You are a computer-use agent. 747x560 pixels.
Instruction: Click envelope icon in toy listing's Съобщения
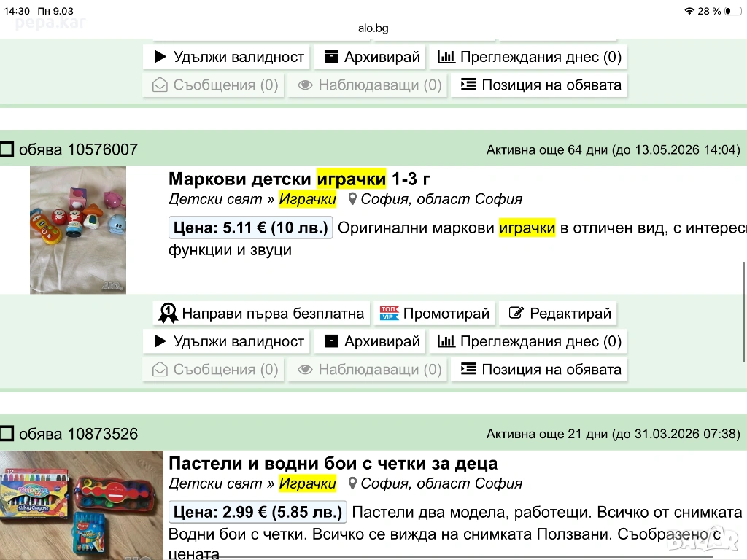tap(159, 370)
